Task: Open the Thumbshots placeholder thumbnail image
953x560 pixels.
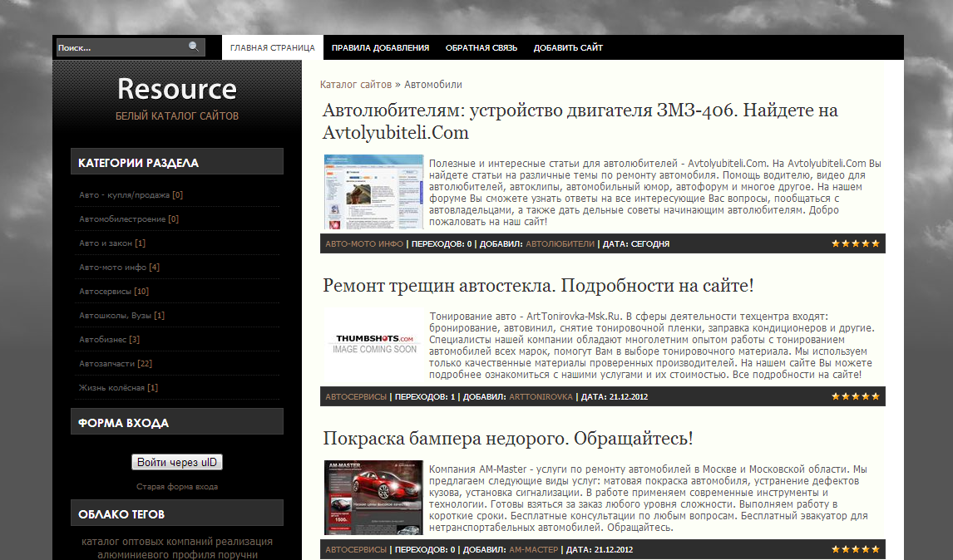Action: 373,343
